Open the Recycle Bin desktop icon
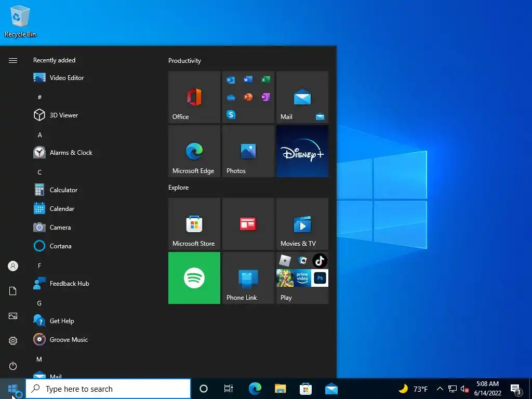This screenshot has height=399, width=532. pyautogui.click(x=20, y=21)
